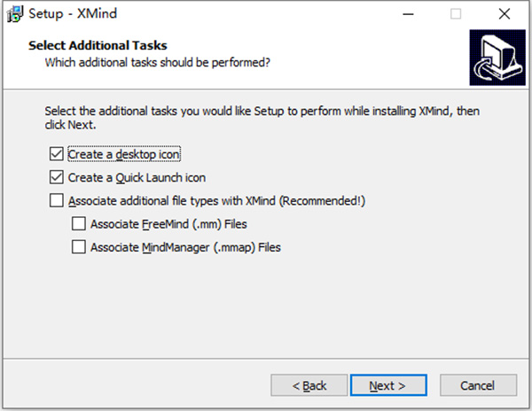Click the greyed-out maximize window button
532x411 pixels.
coord(456,14)
